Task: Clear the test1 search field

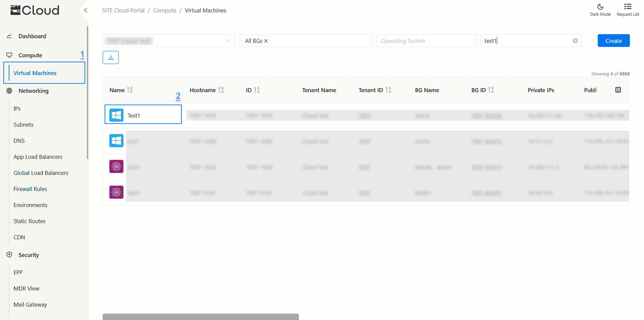Action: [x=575, y=41]
